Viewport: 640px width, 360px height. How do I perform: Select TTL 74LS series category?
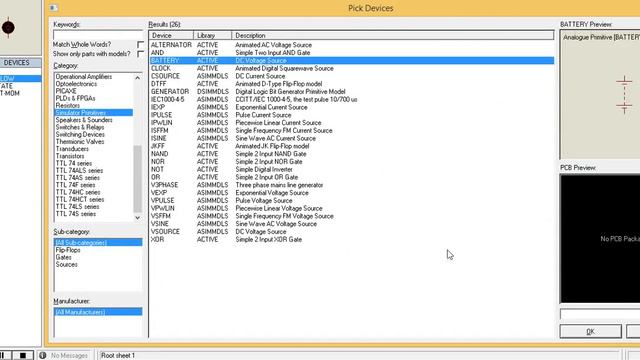pos(93,207)
